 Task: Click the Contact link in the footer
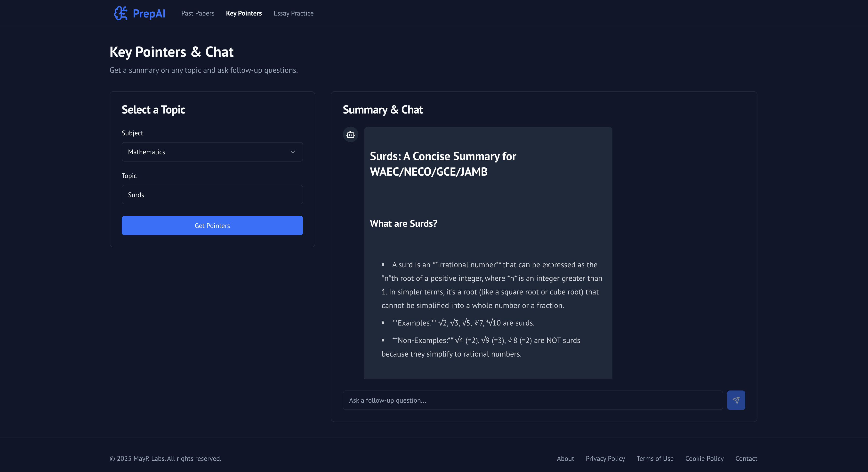coord(746,458)
